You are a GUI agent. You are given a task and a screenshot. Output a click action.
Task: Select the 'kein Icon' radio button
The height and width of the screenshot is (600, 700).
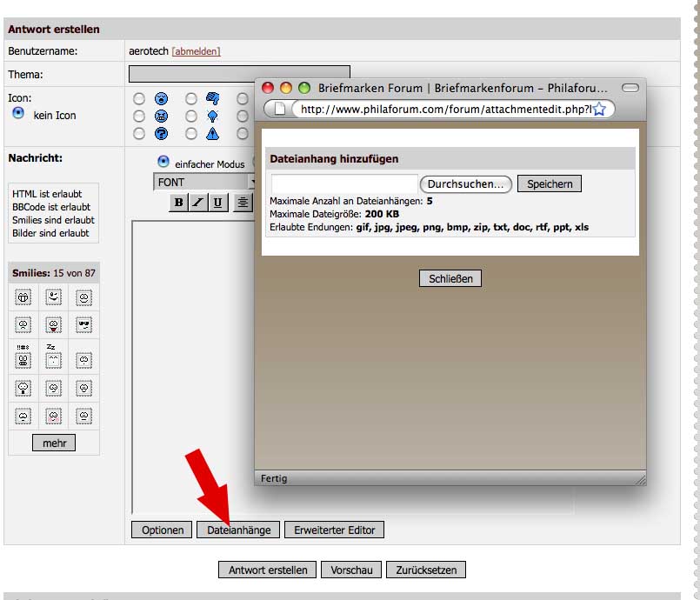(17, 114)
